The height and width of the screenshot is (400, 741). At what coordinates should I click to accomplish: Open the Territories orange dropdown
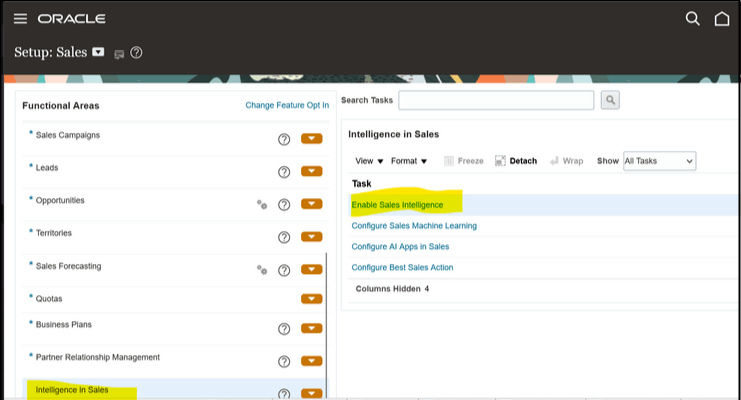tap(311, 236)
